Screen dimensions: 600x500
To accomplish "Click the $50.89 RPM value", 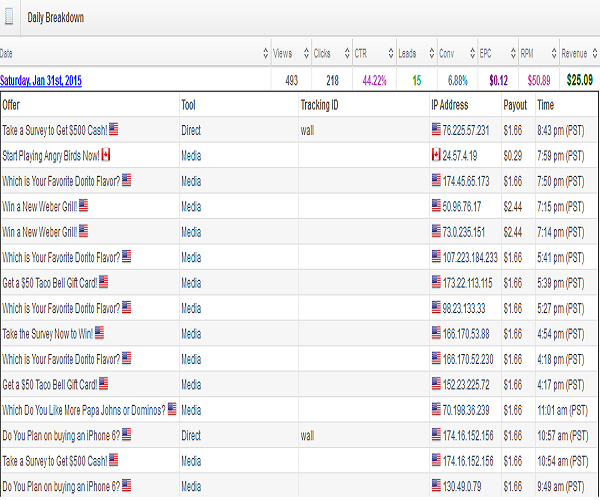I will 539,80.
